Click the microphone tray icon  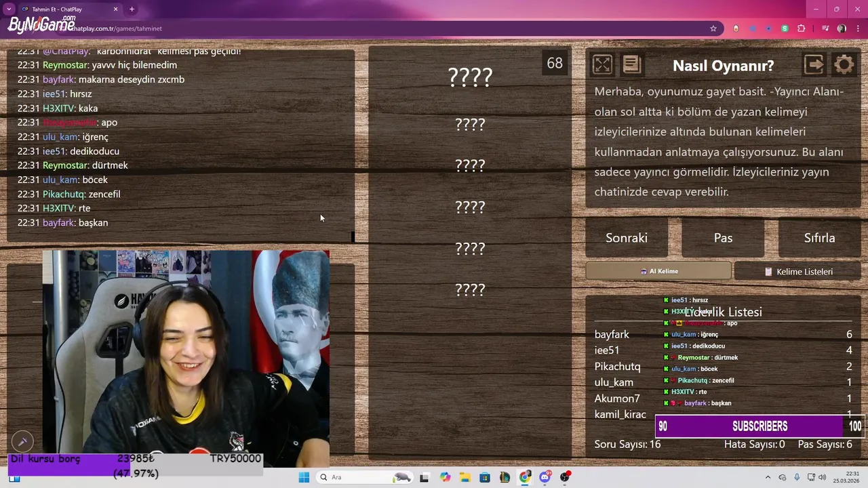[797, 477]
